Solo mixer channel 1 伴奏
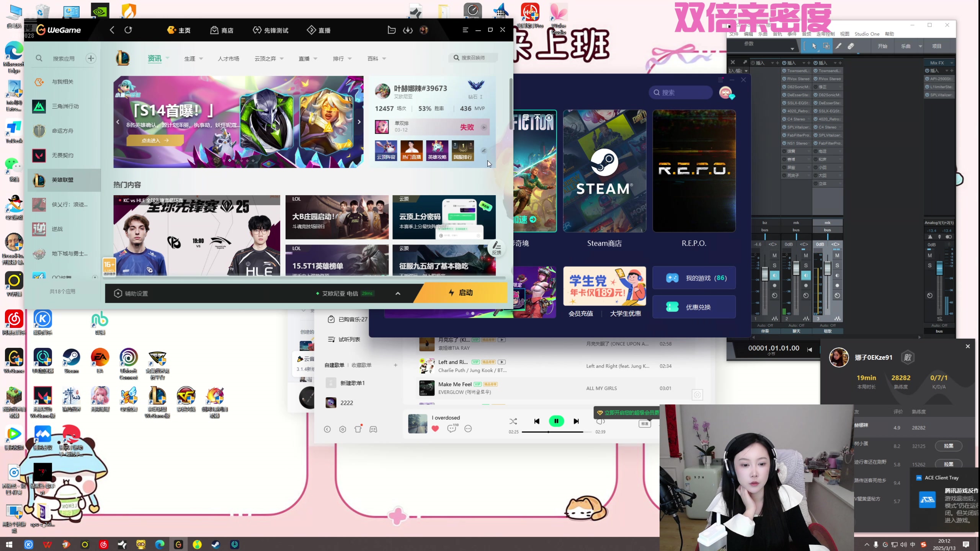This screenshot has height=551, width=980. pos(774,265)
